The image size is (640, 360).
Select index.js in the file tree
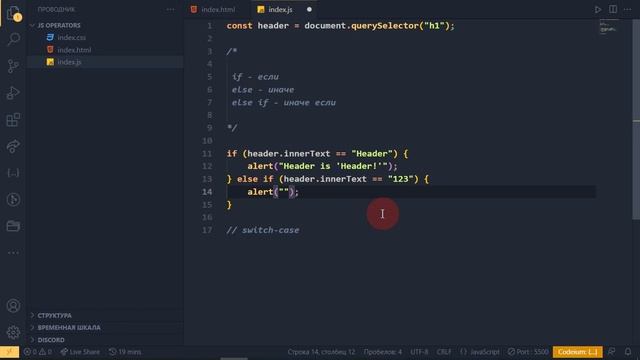69,62
